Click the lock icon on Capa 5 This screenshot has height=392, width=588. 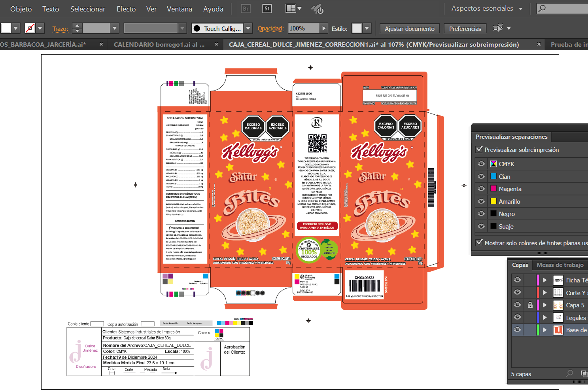point(530,305)
